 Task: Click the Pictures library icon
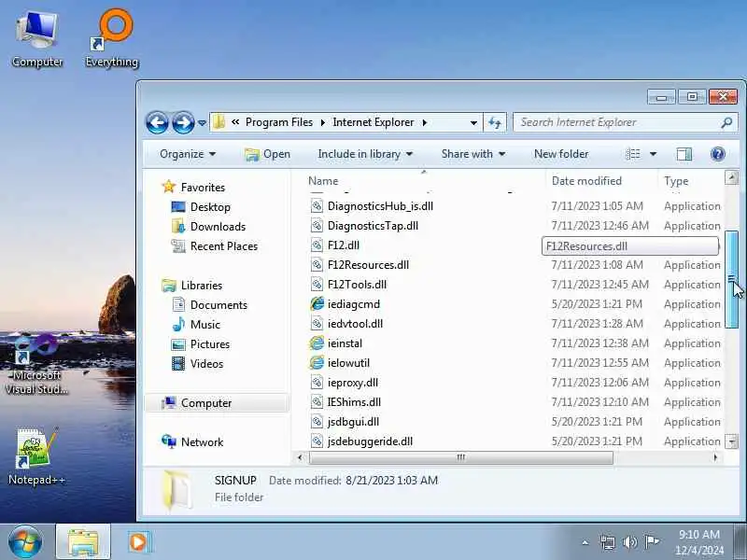click(x=178, y=344)
